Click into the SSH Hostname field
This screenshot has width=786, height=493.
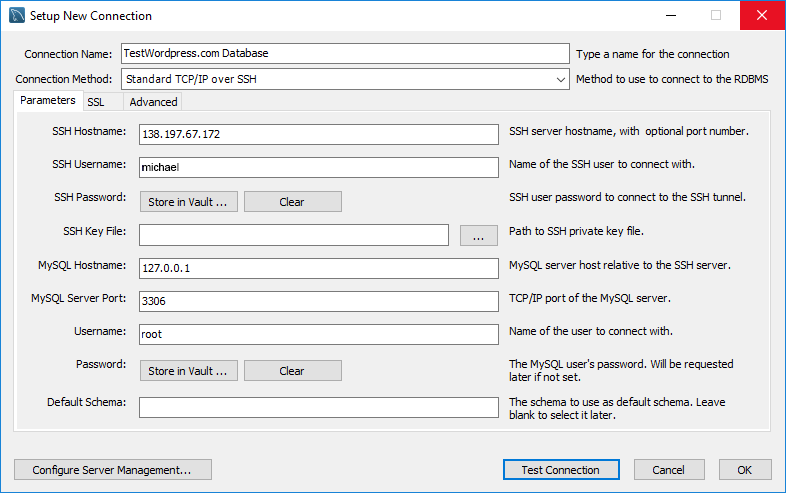(x=319, y=134)
